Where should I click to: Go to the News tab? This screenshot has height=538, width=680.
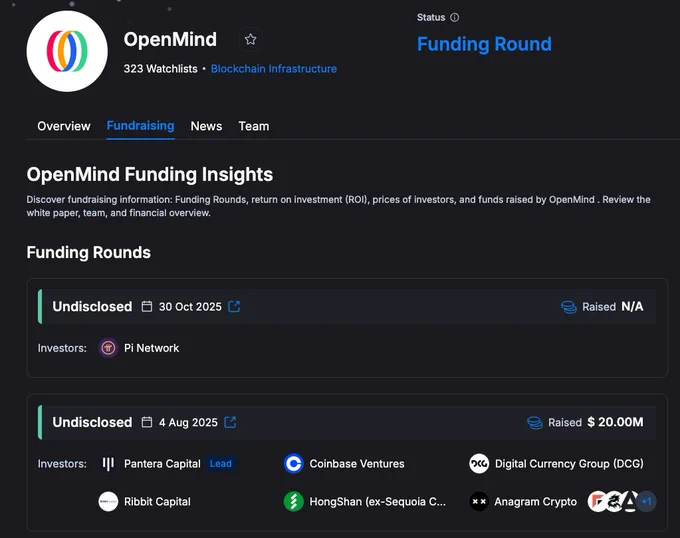[206, 126]
